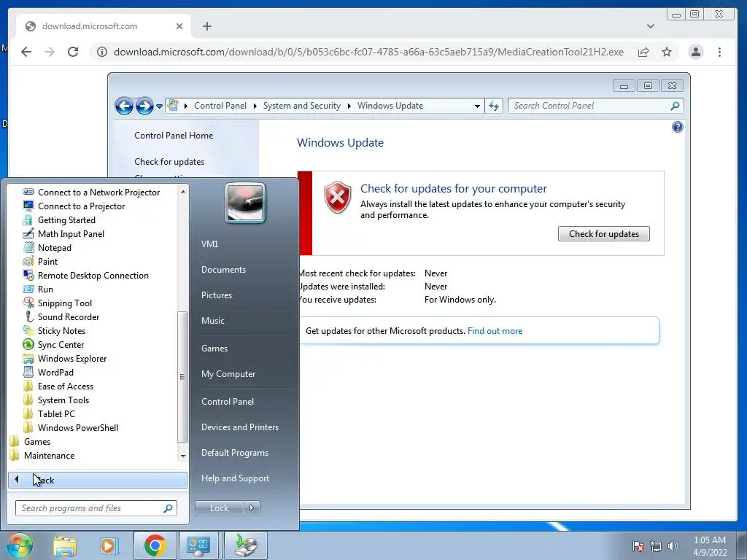Open Documents in Start menu right pane
This screenshot has height=560, width=747.
(223, 270)
